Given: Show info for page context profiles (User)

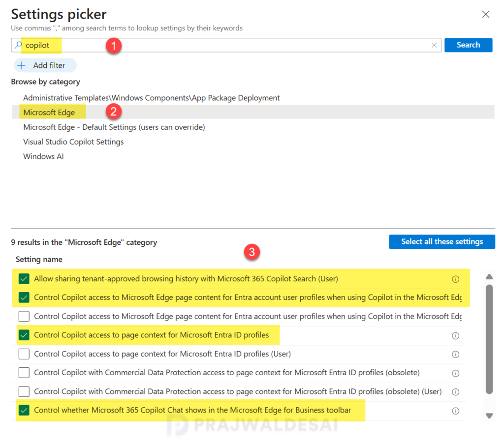Looking at the screenshot, I should pyautogui.click(x=455, y=355).
